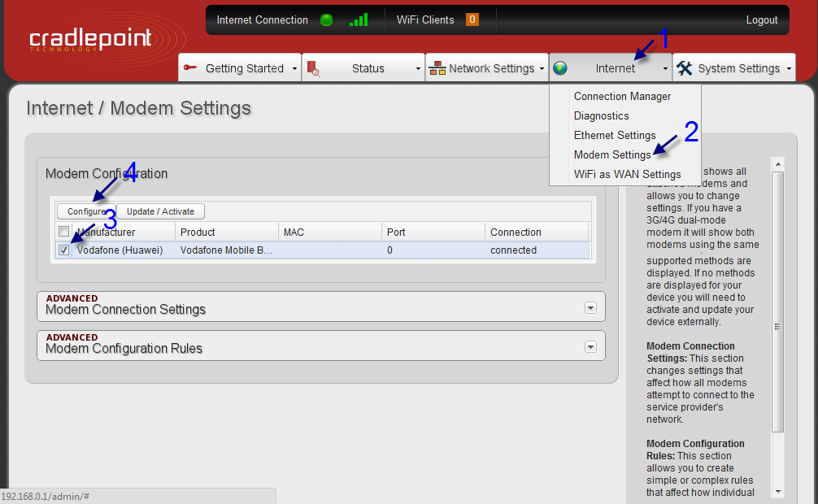
Task: Select Ethernet Settings from Internet menu
Action: 615,135
